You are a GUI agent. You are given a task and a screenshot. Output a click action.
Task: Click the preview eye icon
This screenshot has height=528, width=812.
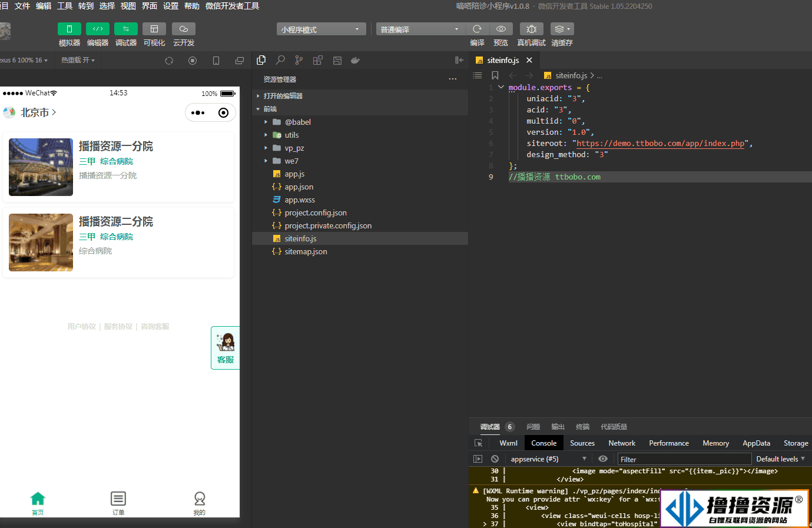(x=501, y=29)
